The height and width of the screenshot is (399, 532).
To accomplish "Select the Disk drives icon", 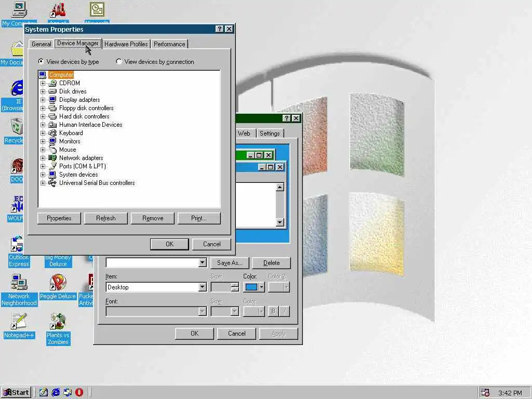I will coord(52,91).
